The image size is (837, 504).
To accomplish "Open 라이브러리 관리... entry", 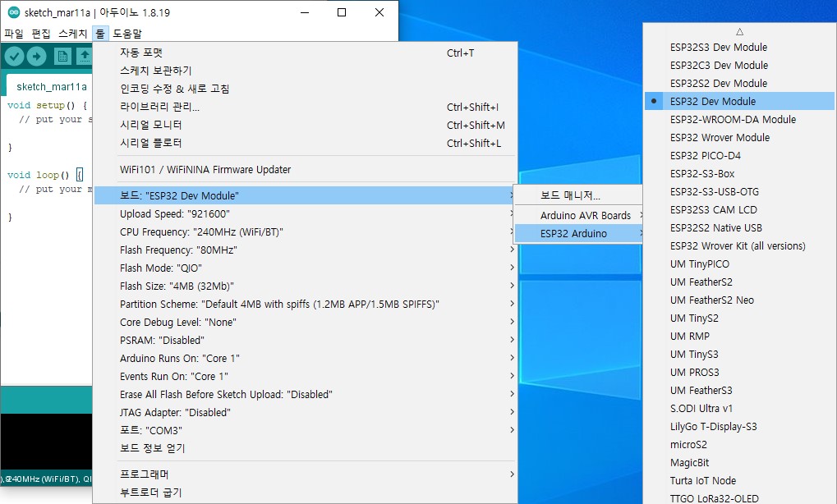I will pyautogui.click(x=305, y=107).
